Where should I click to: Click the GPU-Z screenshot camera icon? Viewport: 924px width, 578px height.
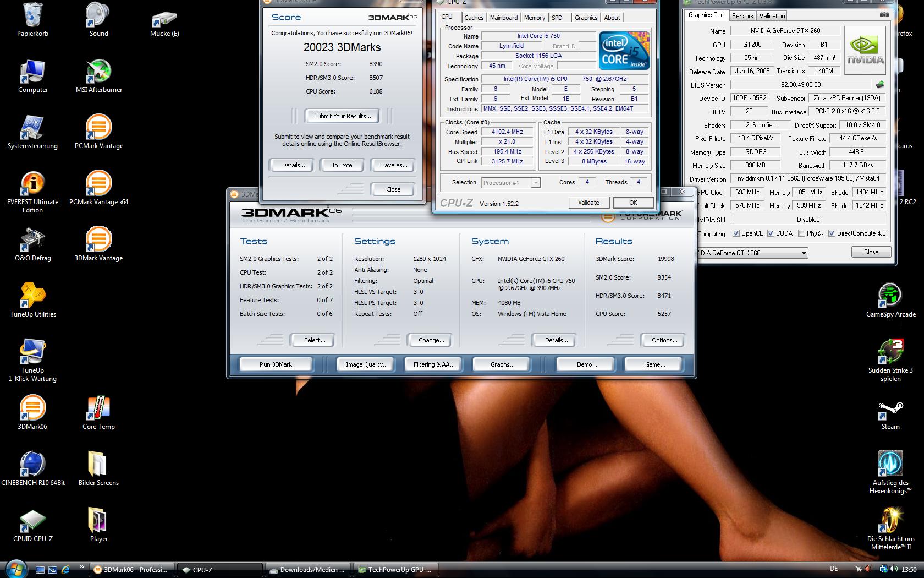click(x=884, y=15)
